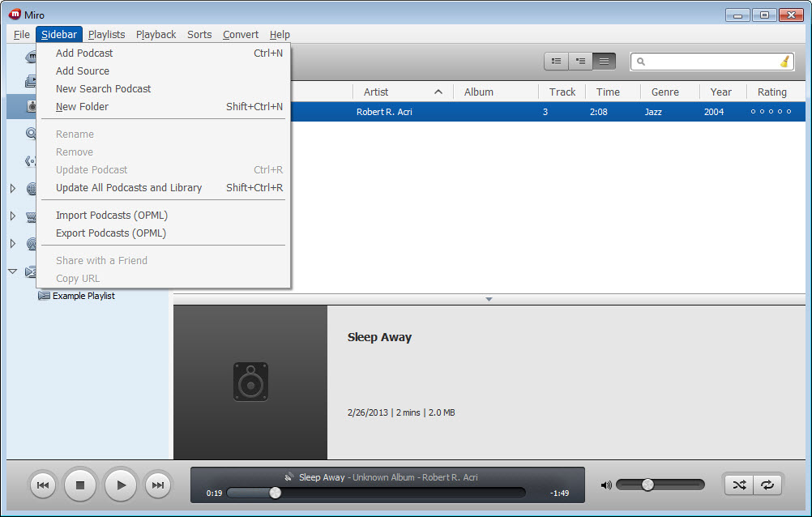Screen dimensions: 812x517
Task: Toggle shuffle playback
Action: click(x=739, y=485)
